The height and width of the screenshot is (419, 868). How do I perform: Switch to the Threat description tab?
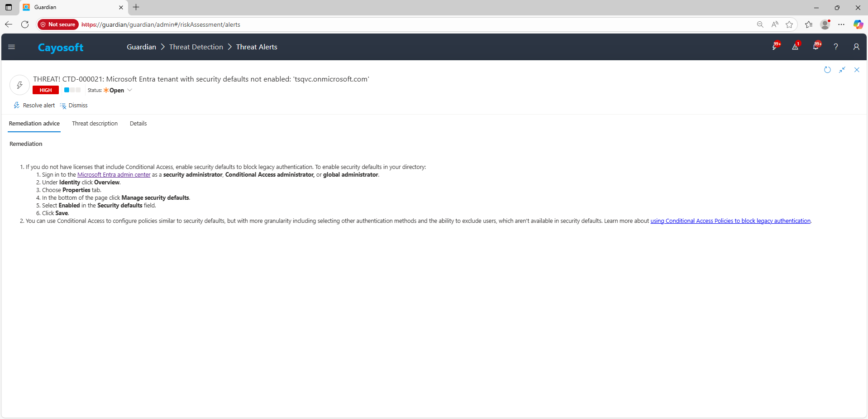tap(95, 124)
